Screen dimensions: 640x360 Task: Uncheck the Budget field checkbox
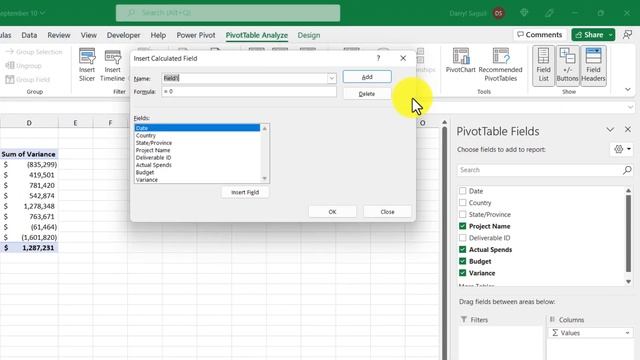tap(462, 261)
